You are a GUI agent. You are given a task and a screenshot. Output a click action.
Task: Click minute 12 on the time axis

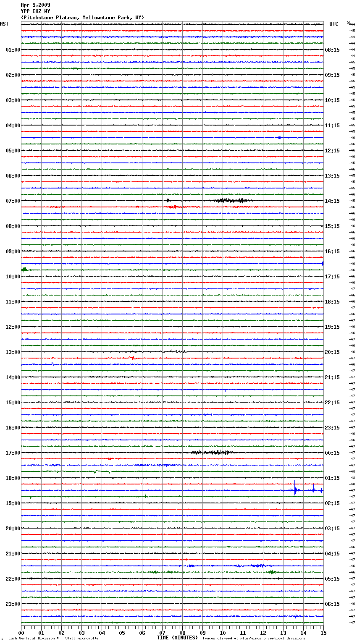tap(263, 633)
